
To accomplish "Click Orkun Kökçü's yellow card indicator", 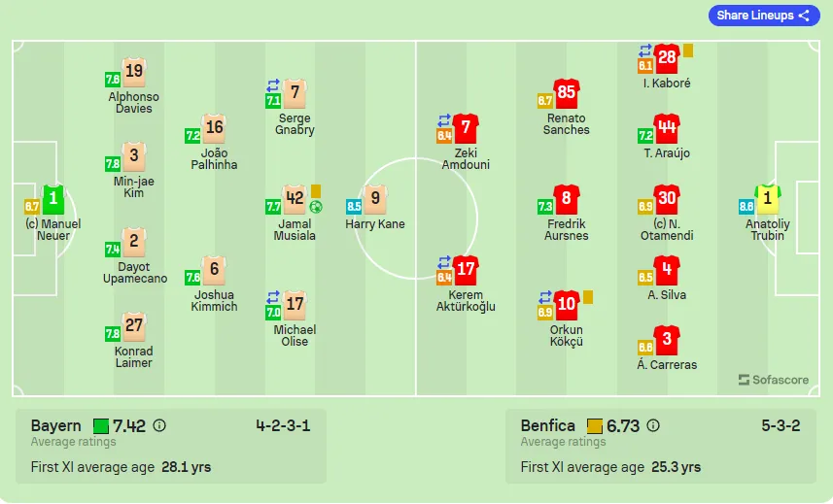I will 587,297.
